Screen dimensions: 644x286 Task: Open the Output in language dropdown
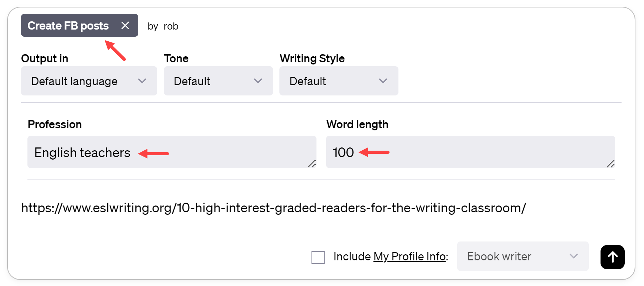pyautogui.click(x=89, y=81)
